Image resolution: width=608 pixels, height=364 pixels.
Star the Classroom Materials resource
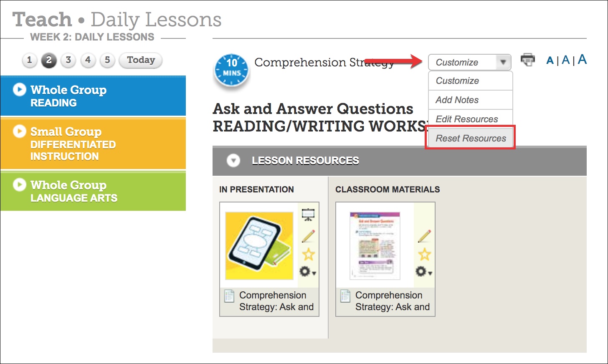pos(424,254)
